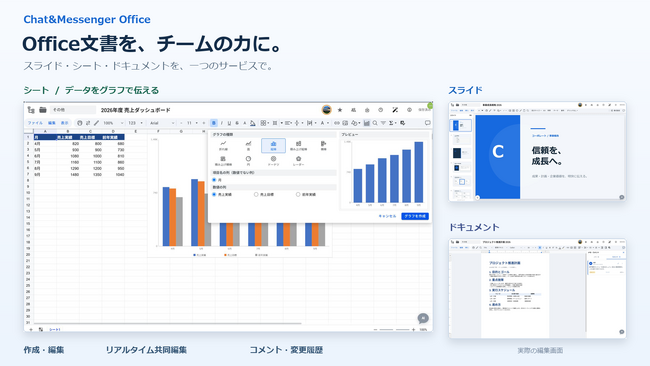Click the horizontal scrollbar of the sheet
Screen dimensions: 650x366
point(167,323)
